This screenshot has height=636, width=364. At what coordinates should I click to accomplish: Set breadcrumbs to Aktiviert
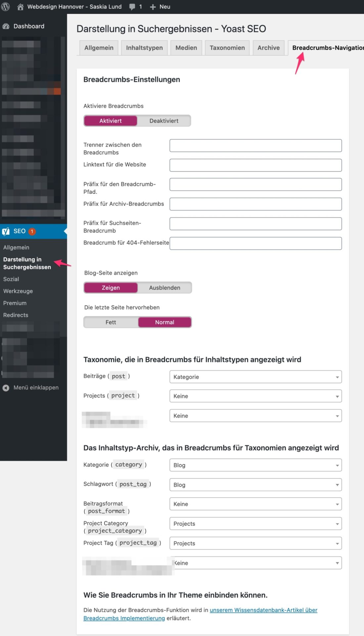[111, 121]
